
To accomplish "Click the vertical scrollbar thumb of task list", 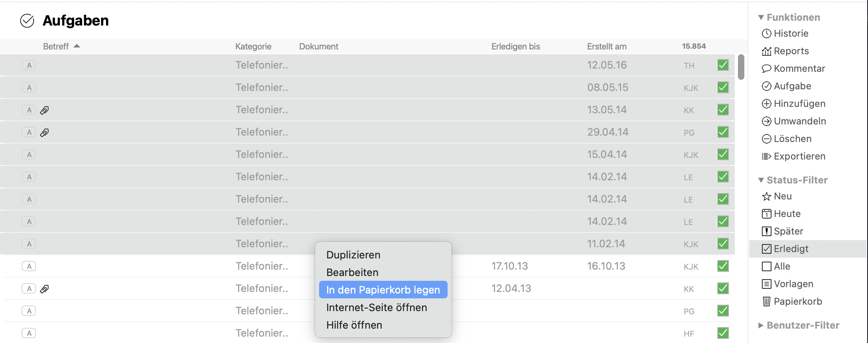I will 741,67.
